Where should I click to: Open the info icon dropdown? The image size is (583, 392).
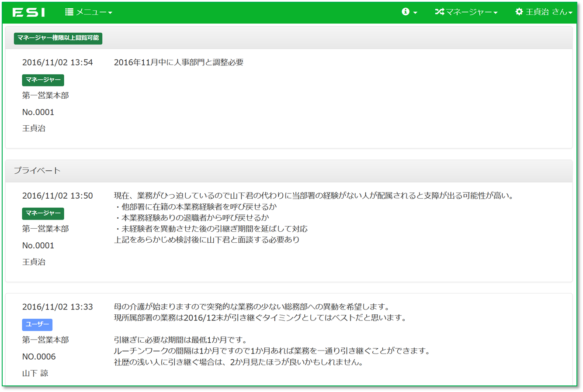coord(409,12)
